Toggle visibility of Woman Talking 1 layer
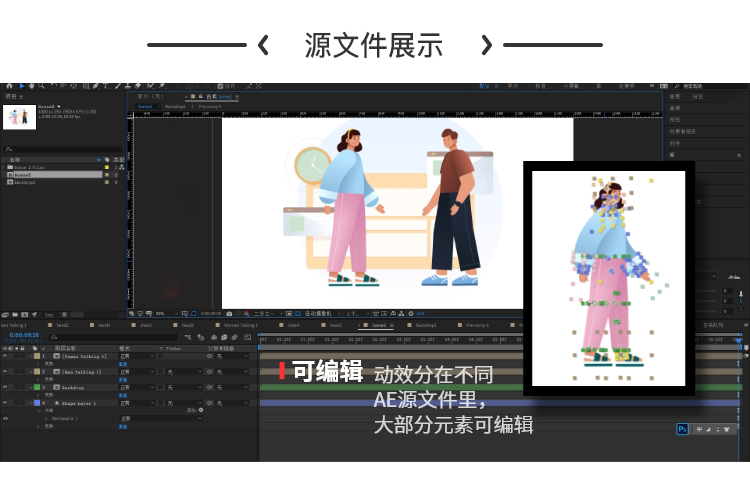Viewport: 750px width, 483px height. click(x=5, y=356)
